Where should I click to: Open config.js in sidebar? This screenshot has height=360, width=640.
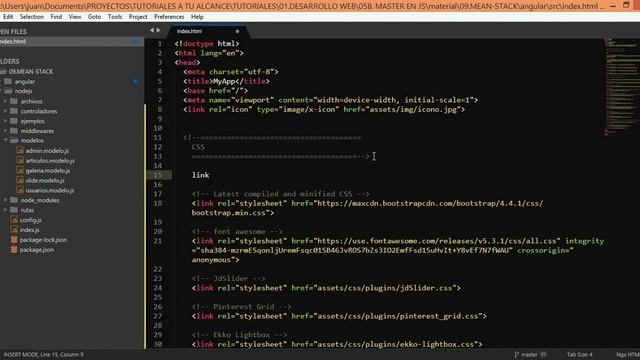31,220
